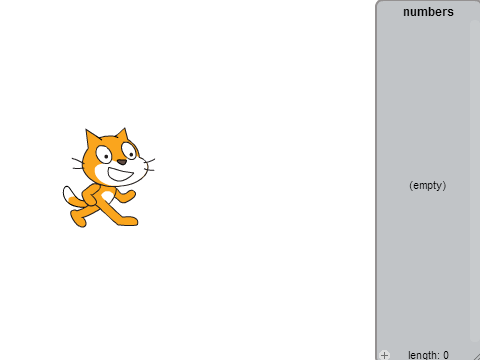This screenshot has width=480, height=360.
Task: Click the cat's back foot
Action: (78, 219)
